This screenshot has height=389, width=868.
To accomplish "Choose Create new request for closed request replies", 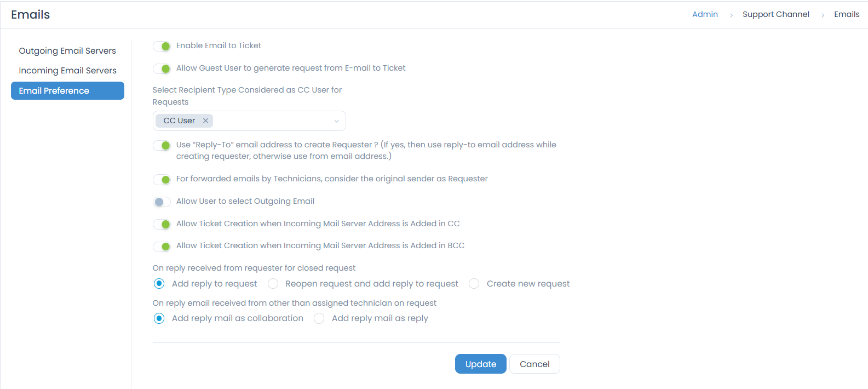I will 473,283.
